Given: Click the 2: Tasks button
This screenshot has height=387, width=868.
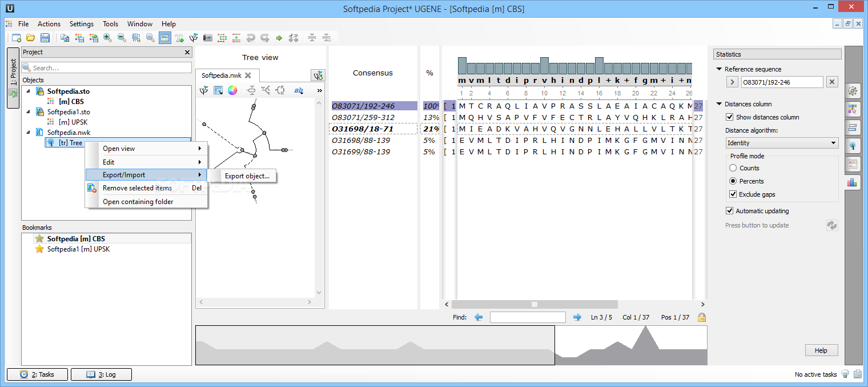Looking at the screenshot, I should 37,374.
